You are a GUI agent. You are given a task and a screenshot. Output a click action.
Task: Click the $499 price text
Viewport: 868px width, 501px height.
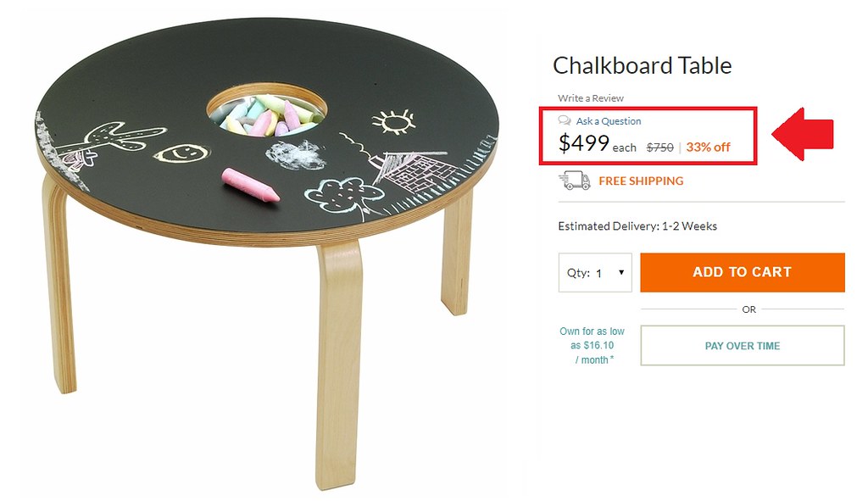(579, 144)
